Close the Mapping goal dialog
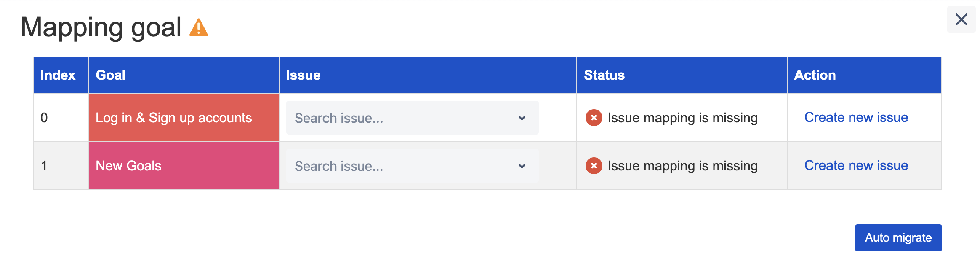Viewport: 980px width, 264px height. click(961, 19)
